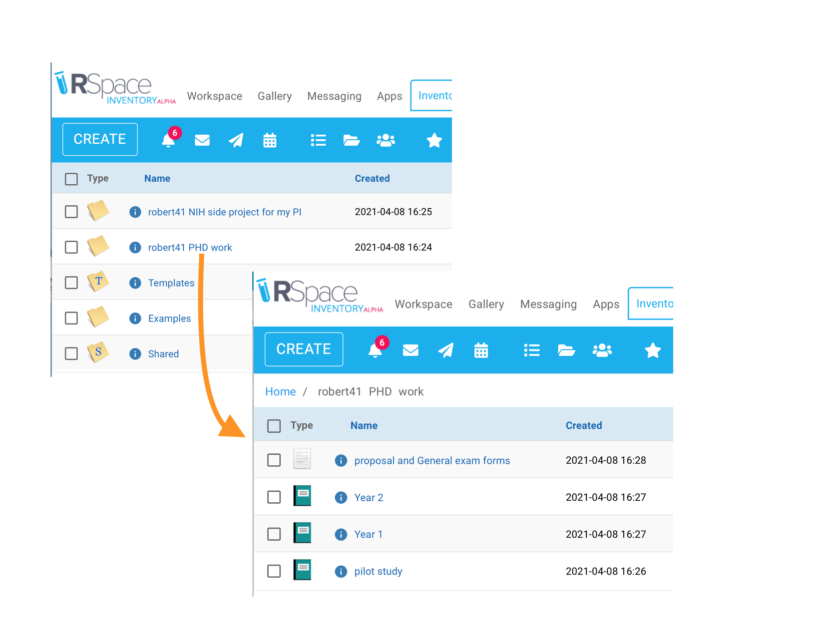
Task: Show info for pilot study notebook
Action: [x=341, y=571]
